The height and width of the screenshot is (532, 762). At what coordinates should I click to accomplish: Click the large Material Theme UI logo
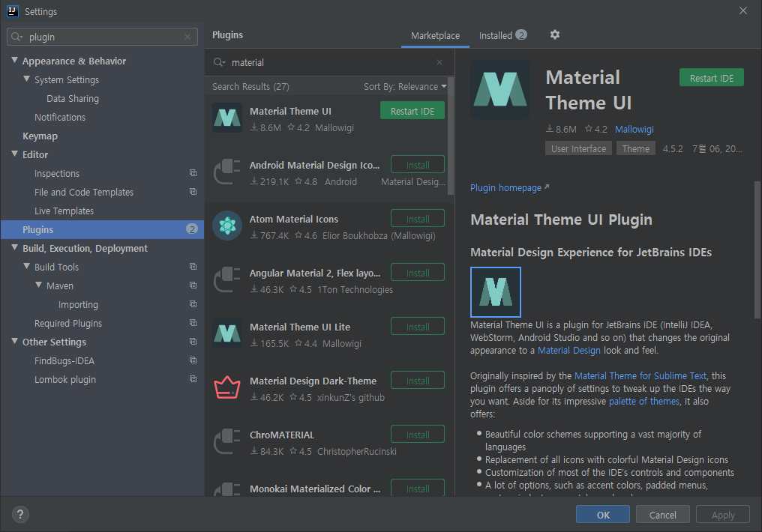tap(500, 89)
